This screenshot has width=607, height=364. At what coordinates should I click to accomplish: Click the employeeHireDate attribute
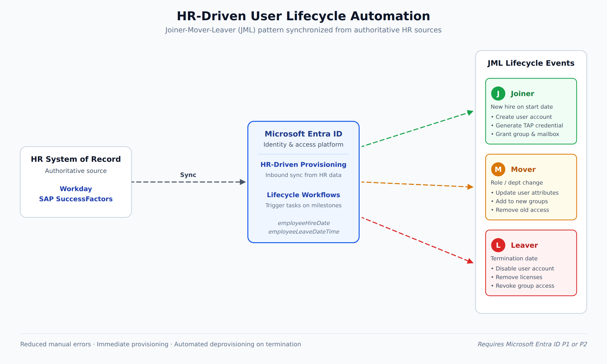pos(303,223)
